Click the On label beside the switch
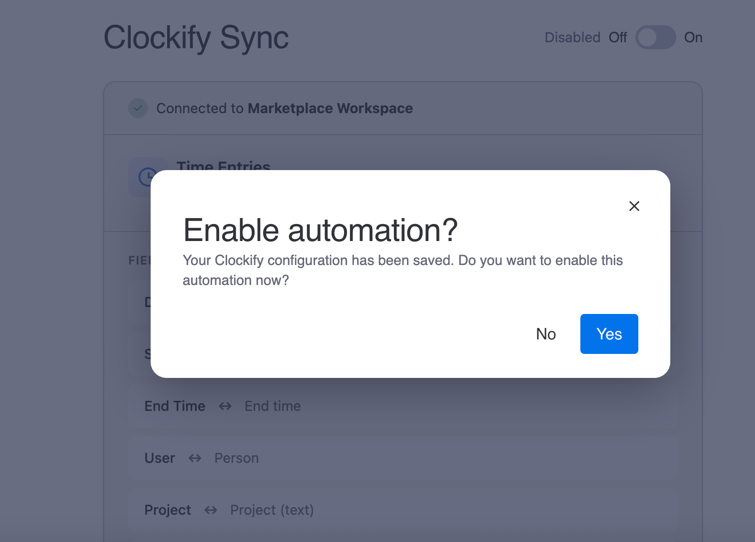Image resolution: width=755 pixels, height=542 pixels. pyautogui.click(x=693, y=38)
